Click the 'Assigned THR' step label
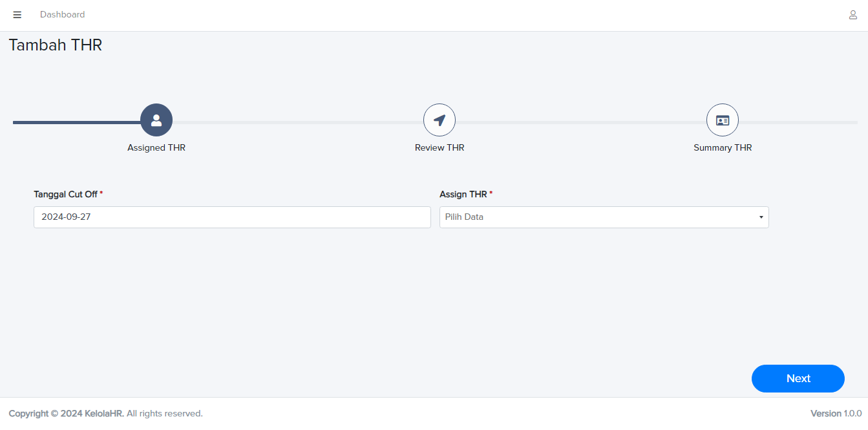 tap(156, 147)
